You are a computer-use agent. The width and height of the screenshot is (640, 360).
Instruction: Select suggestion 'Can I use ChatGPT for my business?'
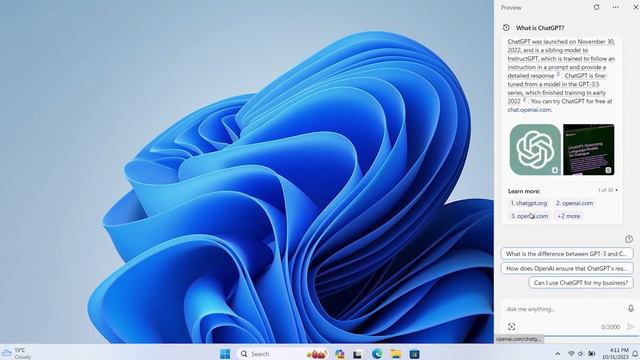(x=581, y=282)
